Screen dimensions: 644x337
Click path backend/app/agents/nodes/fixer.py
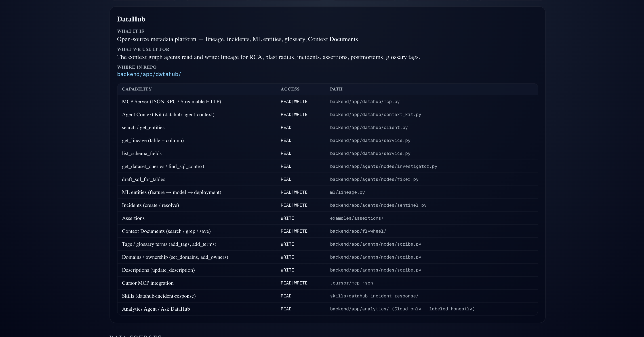click(374, 179)
